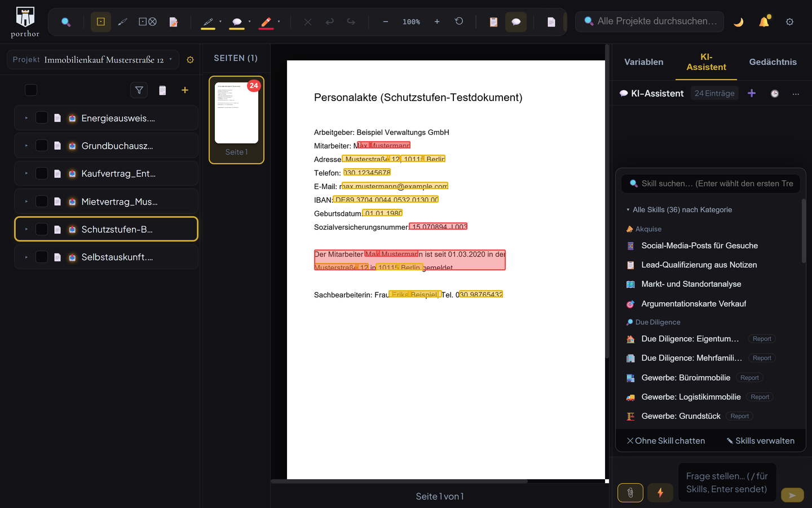Screen dimensions: 812x508
Task: Switch to the KI-Assistent tab
Action: coord(706,62)
